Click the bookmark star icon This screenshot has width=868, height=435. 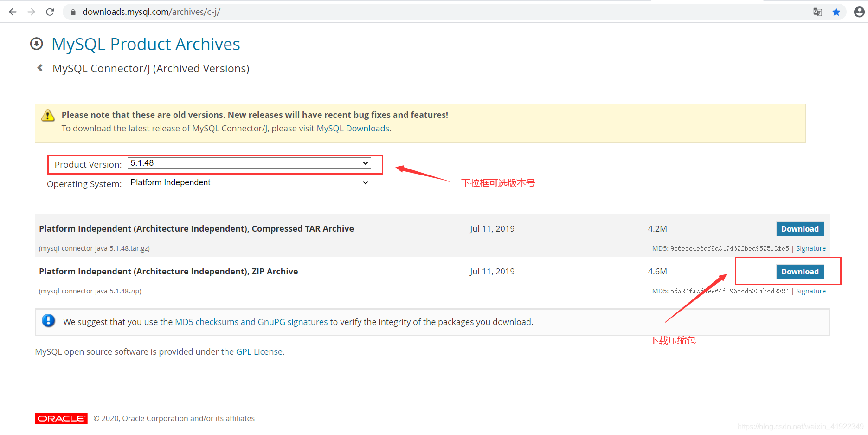coord(836,12)
